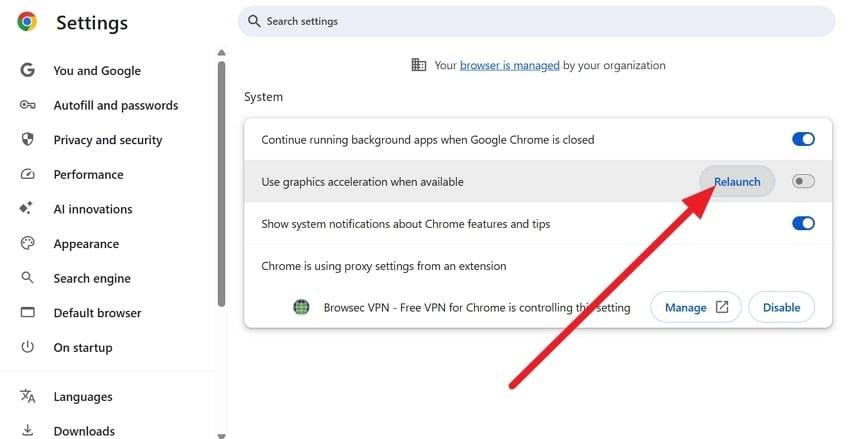Click the Relaunch button
The width and height of the screenshot is (850, 439).
tap(737, 182)
